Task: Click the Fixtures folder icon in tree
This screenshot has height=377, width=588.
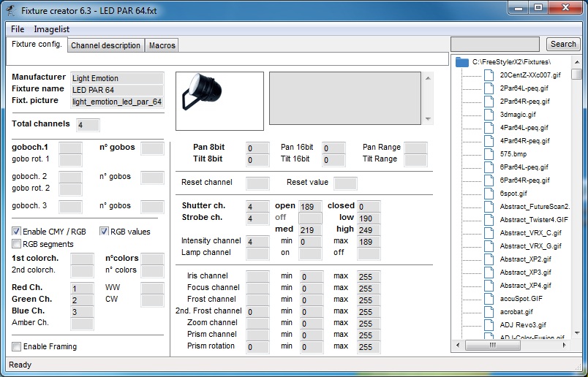Action: click(461, 62)
